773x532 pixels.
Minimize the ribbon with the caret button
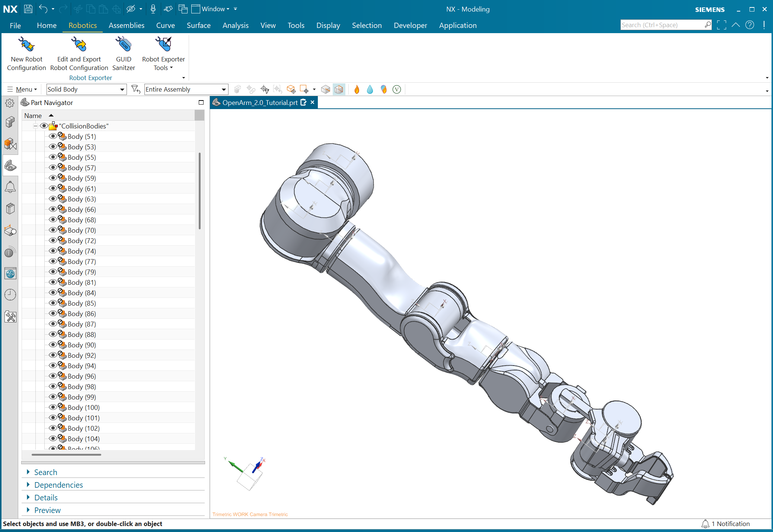[735, 25]
